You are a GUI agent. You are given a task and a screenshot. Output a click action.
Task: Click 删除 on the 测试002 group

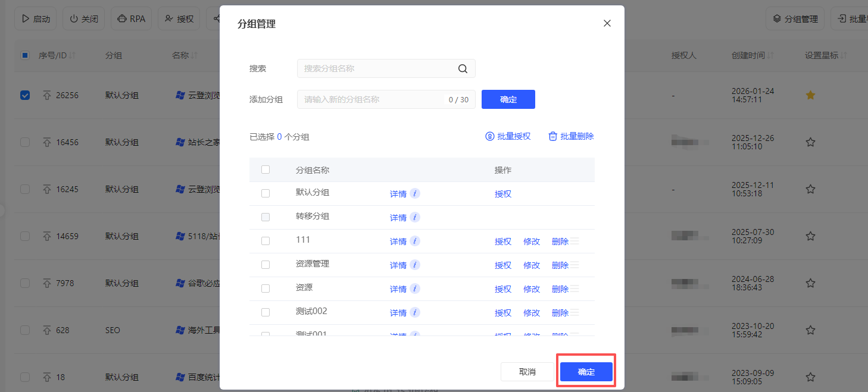point(560,312)
